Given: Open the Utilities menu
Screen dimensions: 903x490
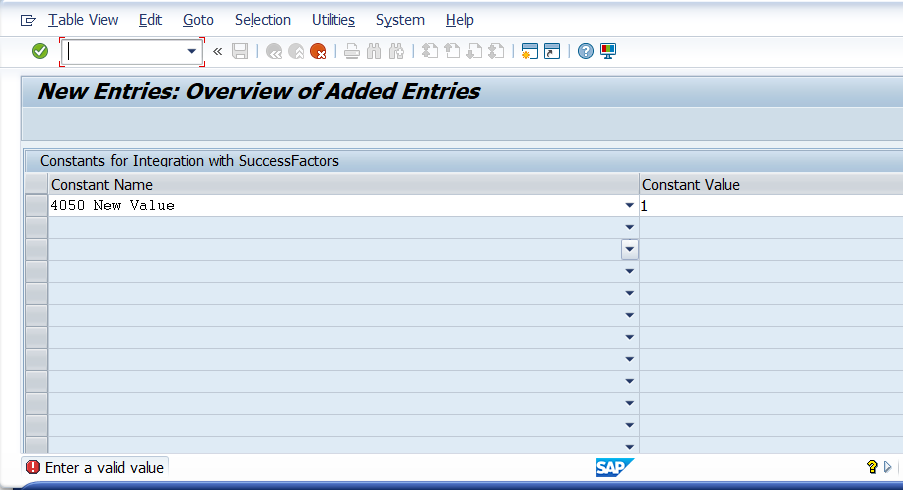Looking at the screenshot, I should [x=333, y=20].
